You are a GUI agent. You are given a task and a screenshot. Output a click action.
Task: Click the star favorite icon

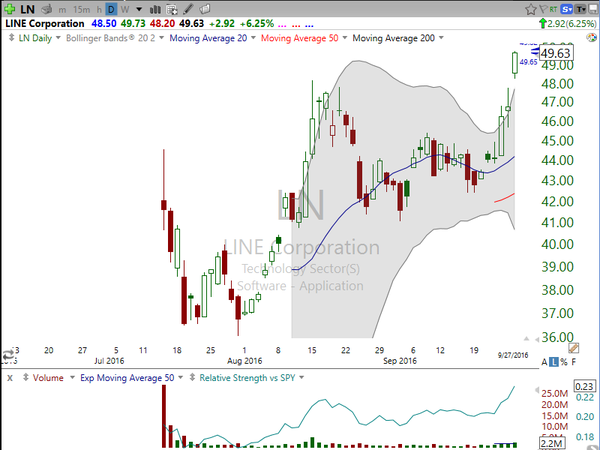tap(530, 9)
